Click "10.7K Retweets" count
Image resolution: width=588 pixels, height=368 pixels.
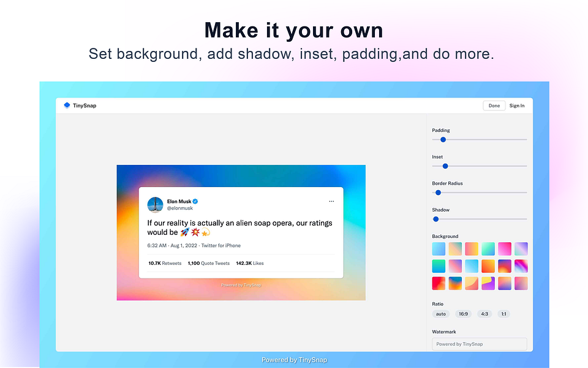[x=165, y=263]
